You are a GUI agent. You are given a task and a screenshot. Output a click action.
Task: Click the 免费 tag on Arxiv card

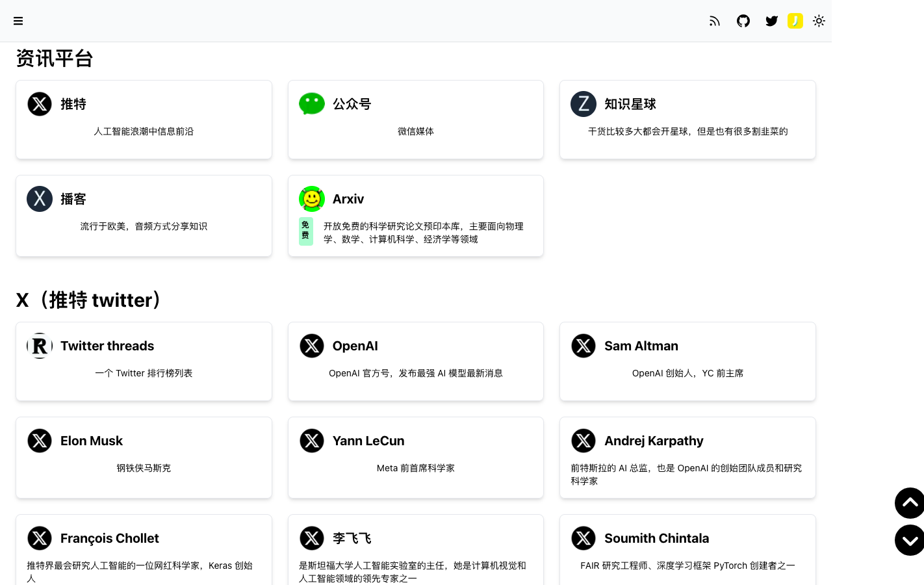click(305, 231)
